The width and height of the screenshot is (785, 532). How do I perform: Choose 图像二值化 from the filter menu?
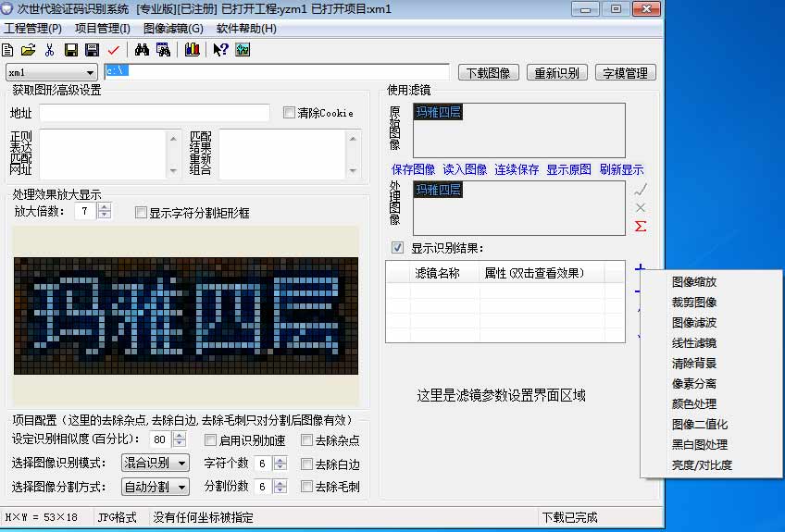click(699, 425)
